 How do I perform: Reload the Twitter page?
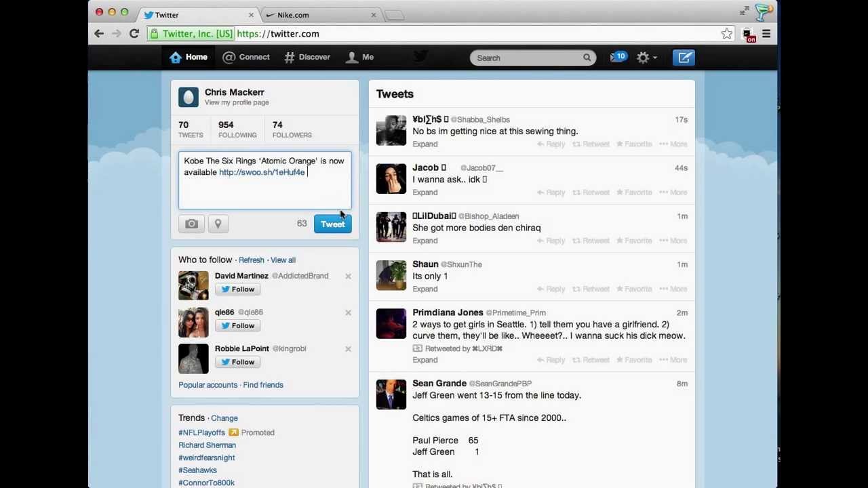click(x=134, y=34)
